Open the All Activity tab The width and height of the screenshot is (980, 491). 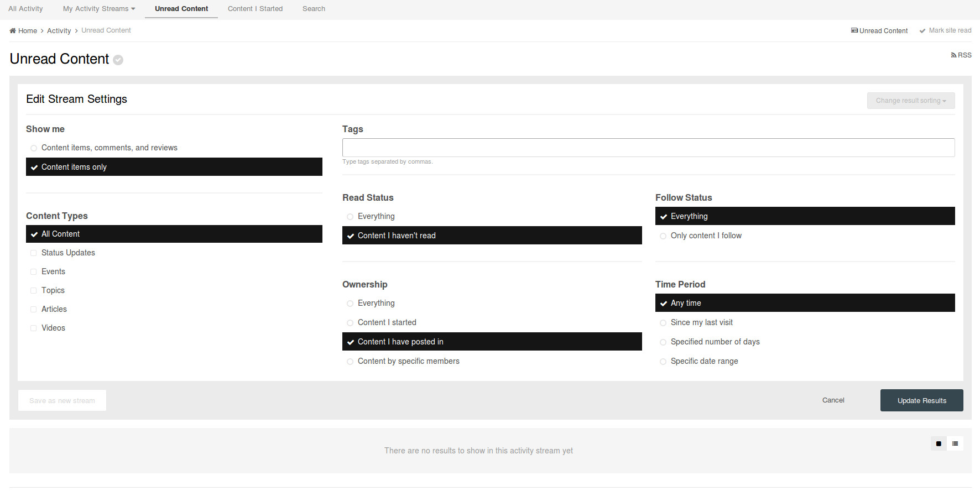pos(25,9)
